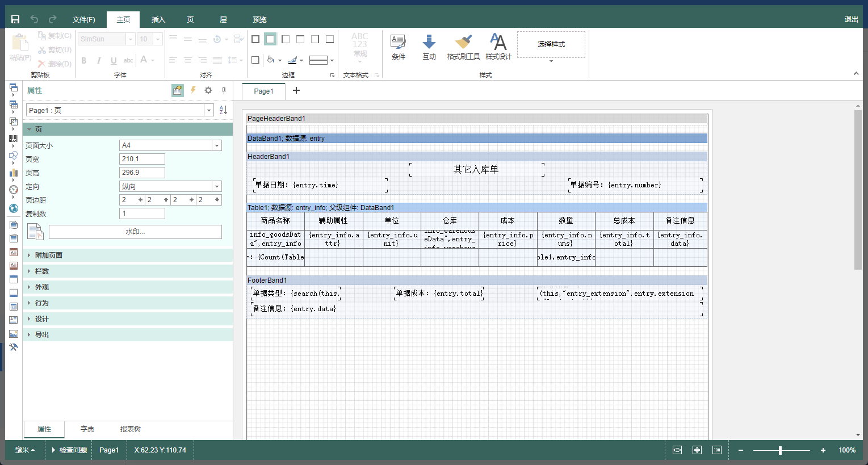The image size is (868, 465).
Task: Toggle the bottom border button
Action: [330, 39]
